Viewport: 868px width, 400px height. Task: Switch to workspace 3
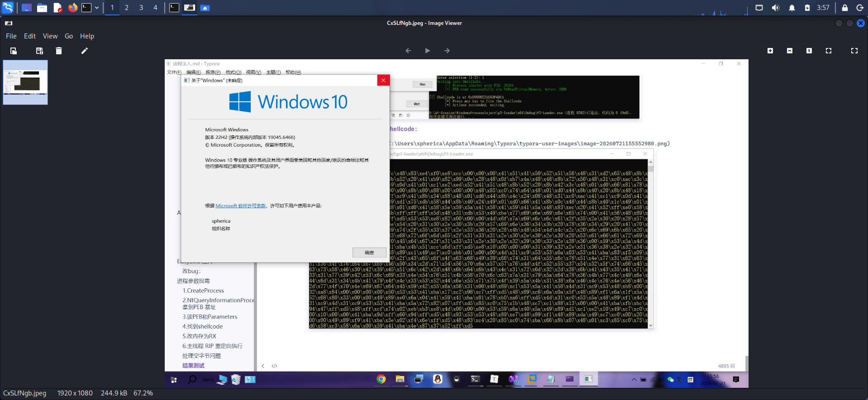click(141, 8)
